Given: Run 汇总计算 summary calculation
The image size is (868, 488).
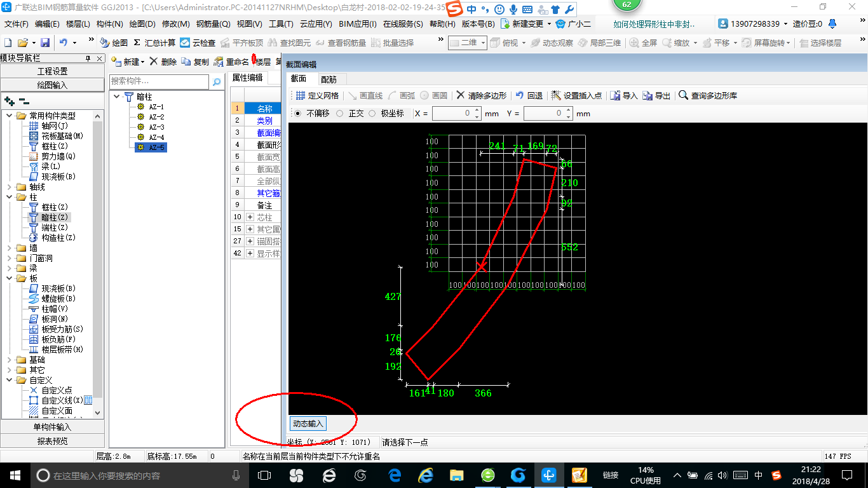Looking at the screenshot, I should click(154, 43).
